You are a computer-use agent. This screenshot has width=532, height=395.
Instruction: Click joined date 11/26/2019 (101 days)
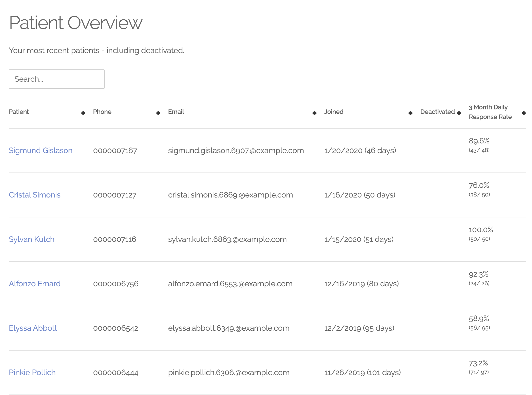362,373
